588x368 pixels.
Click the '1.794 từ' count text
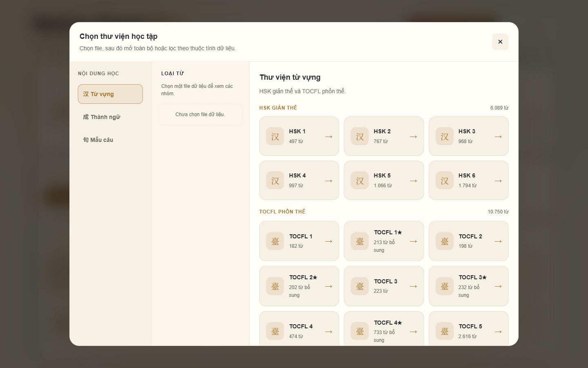click(x=468, y=186)
